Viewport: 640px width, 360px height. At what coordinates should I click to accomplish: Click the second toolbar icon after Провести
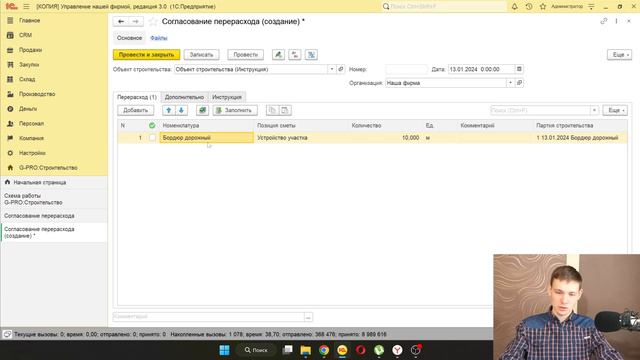click(295, 55)
